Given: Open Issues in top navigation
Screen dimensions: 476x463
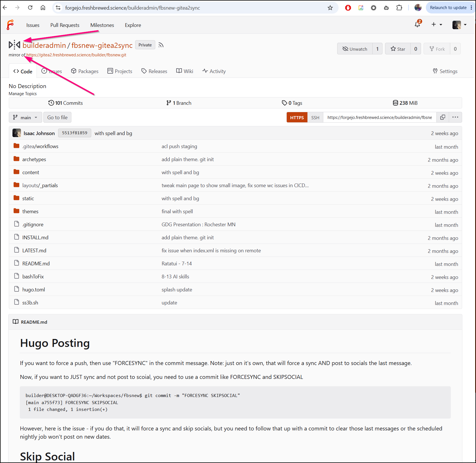Looking at the screenshot, I should tap(33, 25).
